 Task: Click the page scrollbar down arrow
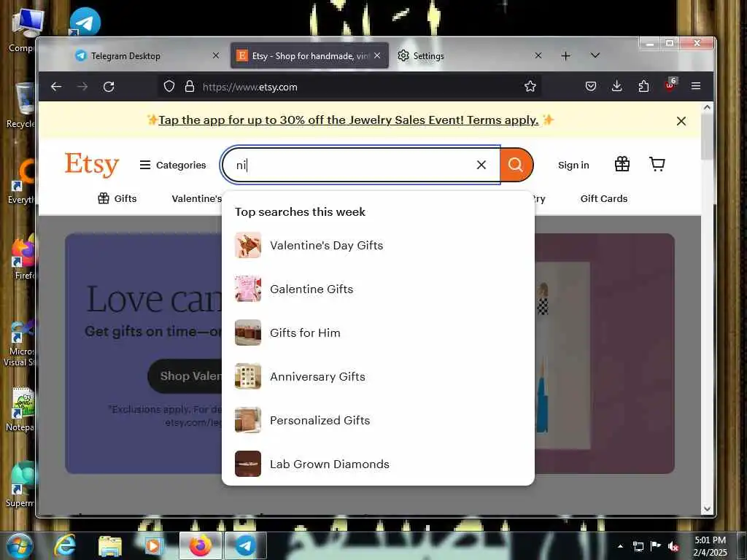pyautogui.click(x=708, y=509)
